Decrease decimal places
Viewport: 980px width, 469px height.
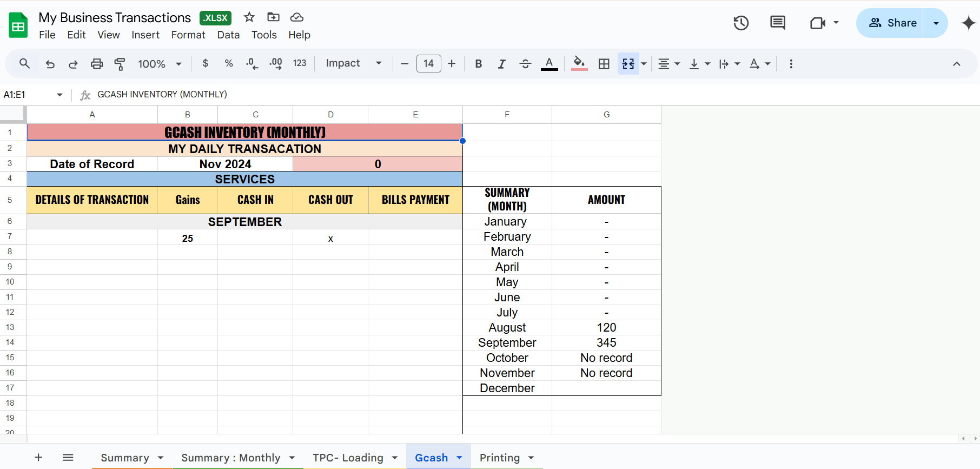pyautogui.click(x=252, y=63)
